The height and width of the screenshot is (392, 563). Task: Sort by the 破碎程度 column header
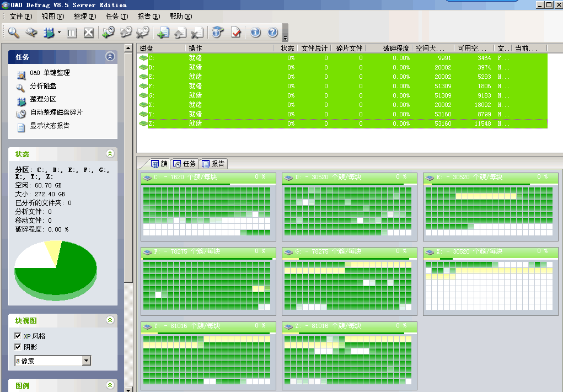click(x=389, y=49)
